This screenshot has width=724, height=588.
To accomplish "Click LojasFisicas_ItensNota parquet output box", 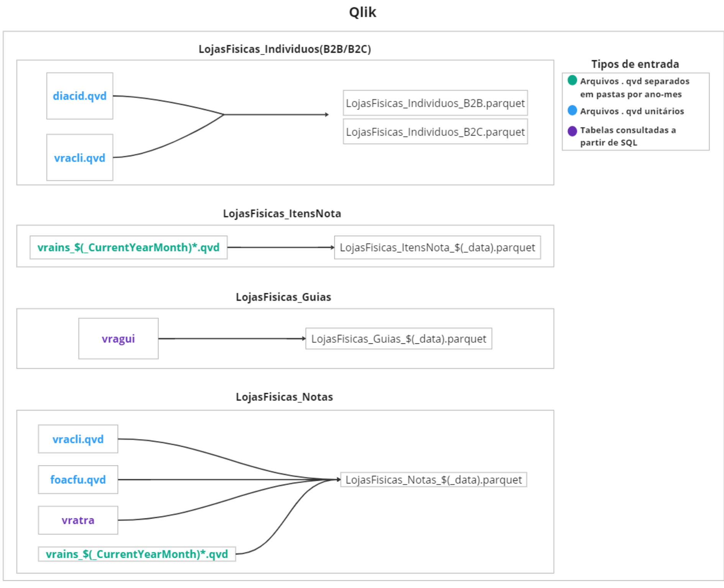I will [437, 248].
